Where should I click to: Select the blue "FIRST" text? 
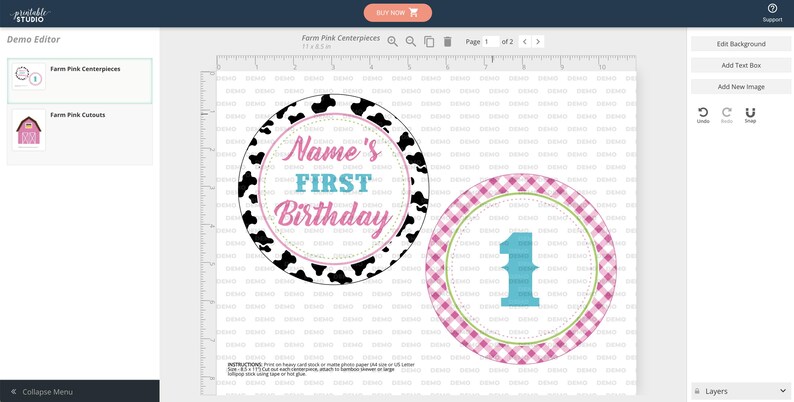pyautogui.click(x=334, y=183)
